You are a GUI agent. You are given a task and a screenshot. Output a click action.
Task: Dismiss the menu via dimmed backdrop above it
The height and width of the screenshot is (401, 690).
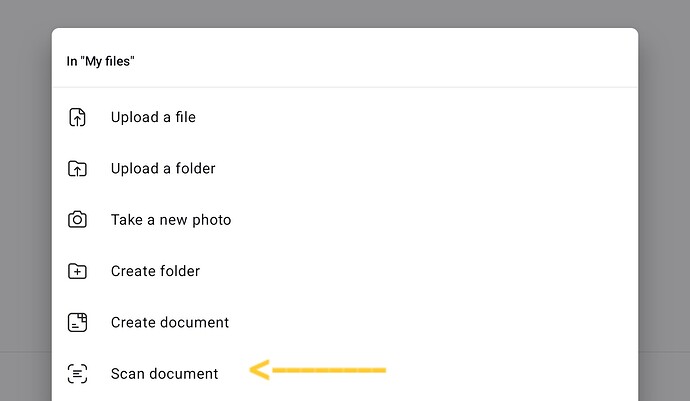coord(345,13)
